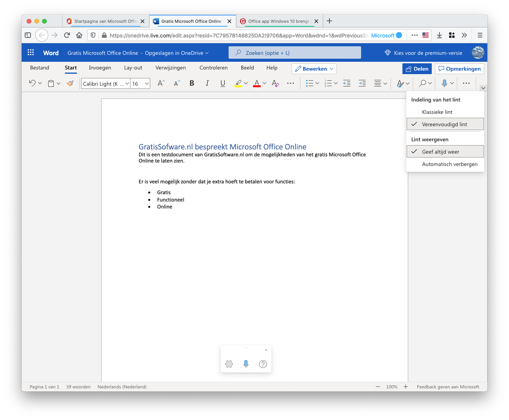Click the decrease indent icon
This screenshot has width=509, height=420.
click(347, 83)
